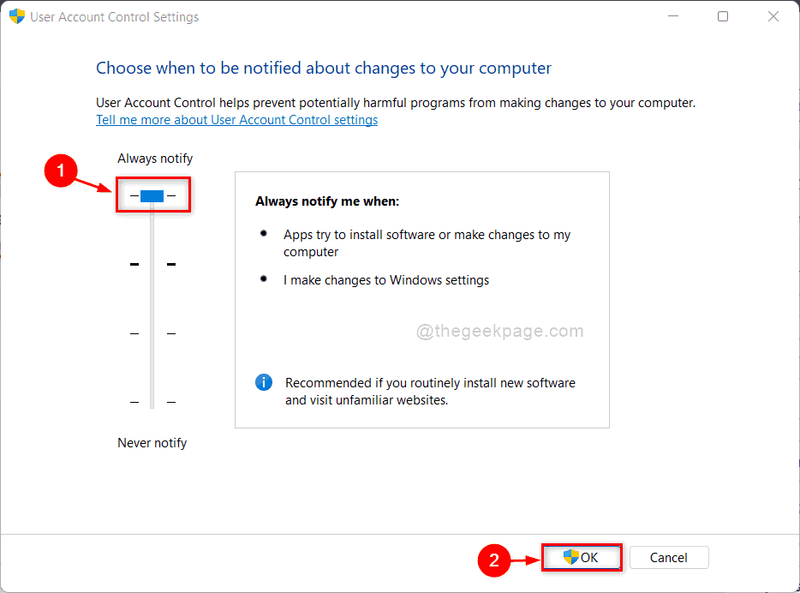This screenshot has height=593, width=800.
Task: Click the @thegeekpage.com watermark text
Action: [x=499, y=331]
